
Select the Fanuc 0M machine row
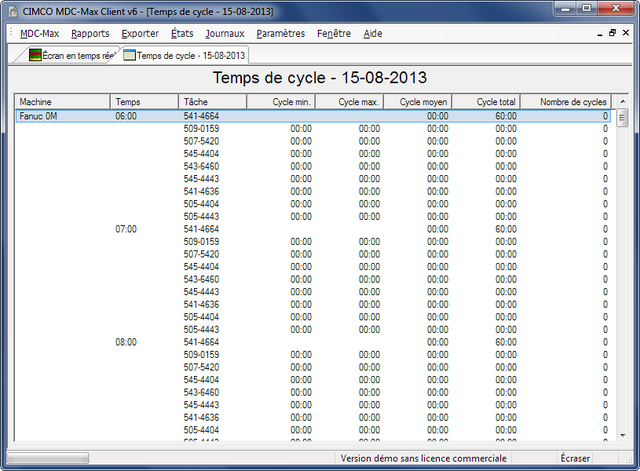313,116
